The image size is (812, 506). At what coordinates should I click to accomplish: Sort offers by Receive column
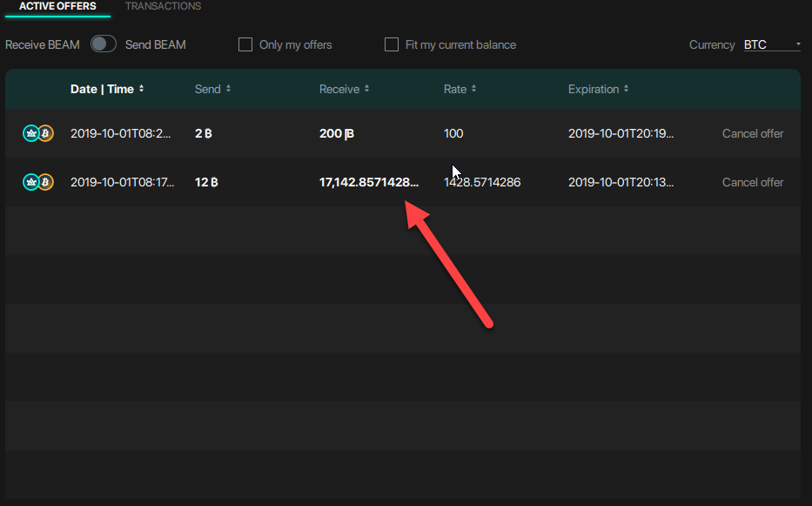(x=344, y=89)
